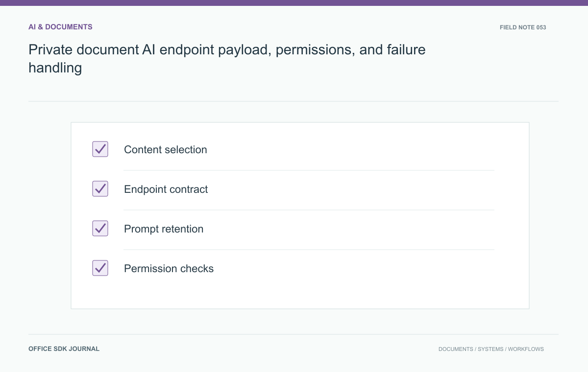Open the AI & DOCUMENTS category link
Viewport: 588px width, 372px height.
point(60,27)
